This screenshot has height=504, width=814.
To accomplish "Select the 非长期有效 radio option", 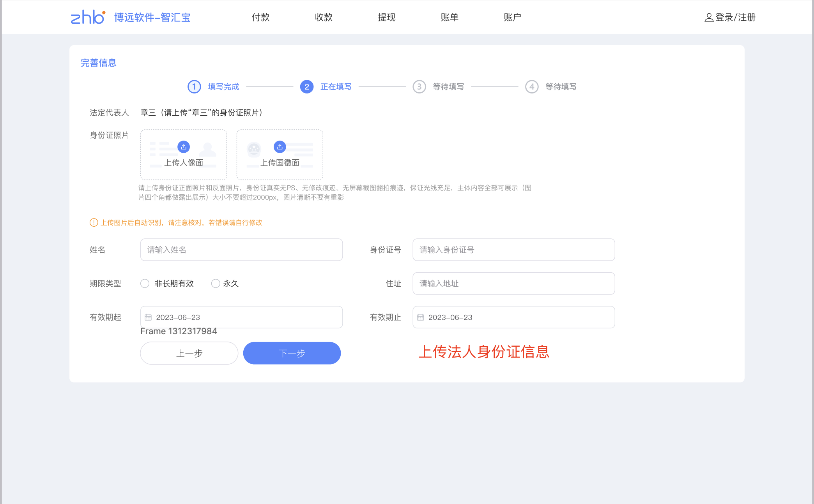I will [145, 284].
